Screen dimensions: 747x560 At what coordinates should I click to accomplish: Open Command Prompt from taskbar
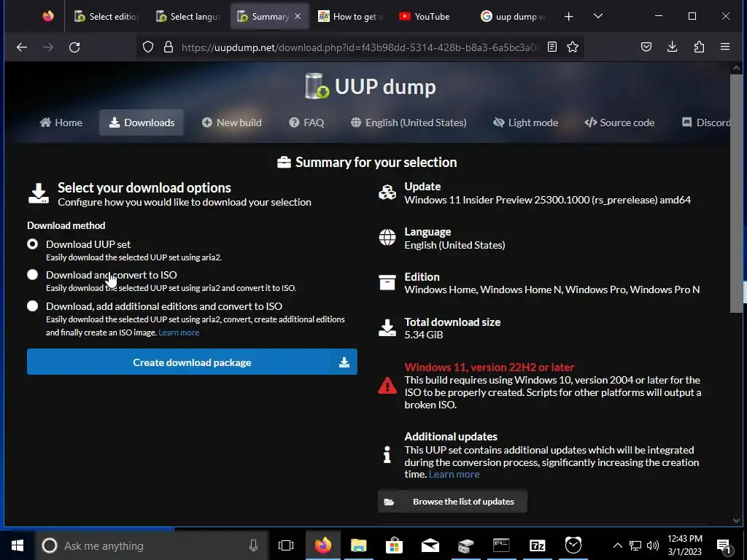pos(501,545)
